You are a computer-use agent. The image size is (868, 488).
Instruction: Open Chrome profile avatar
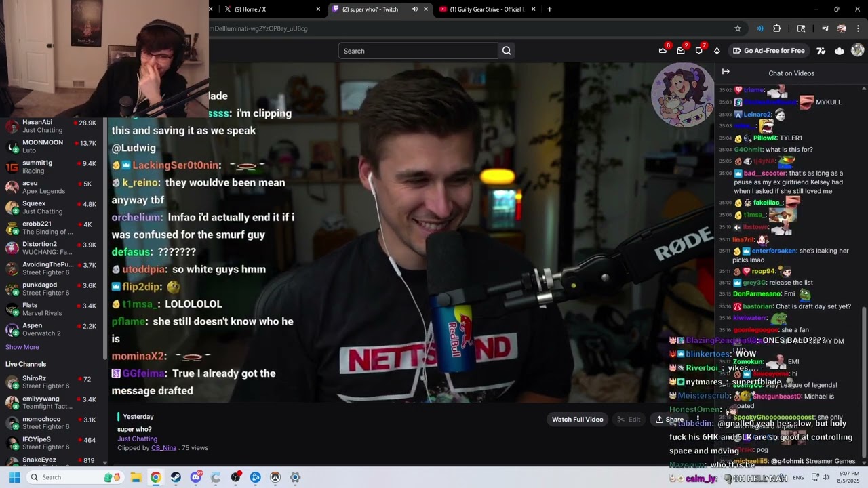[x=842, y=28]
